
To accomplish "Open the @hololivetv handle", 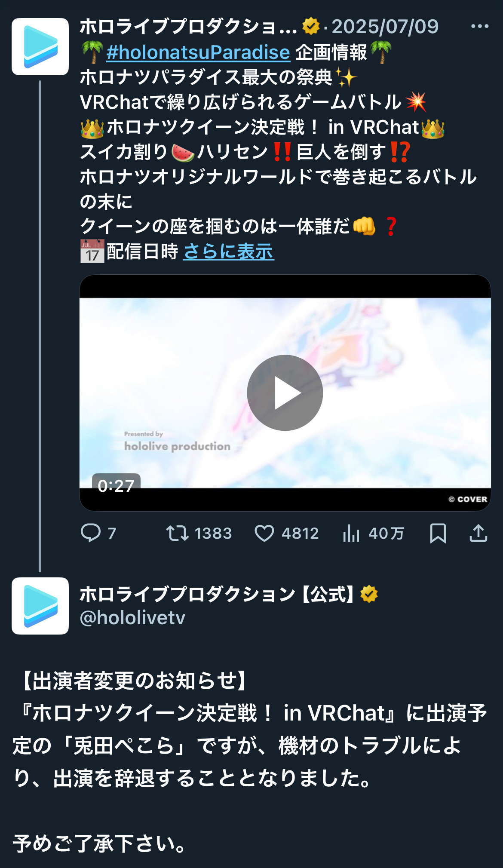I will 132,618.
